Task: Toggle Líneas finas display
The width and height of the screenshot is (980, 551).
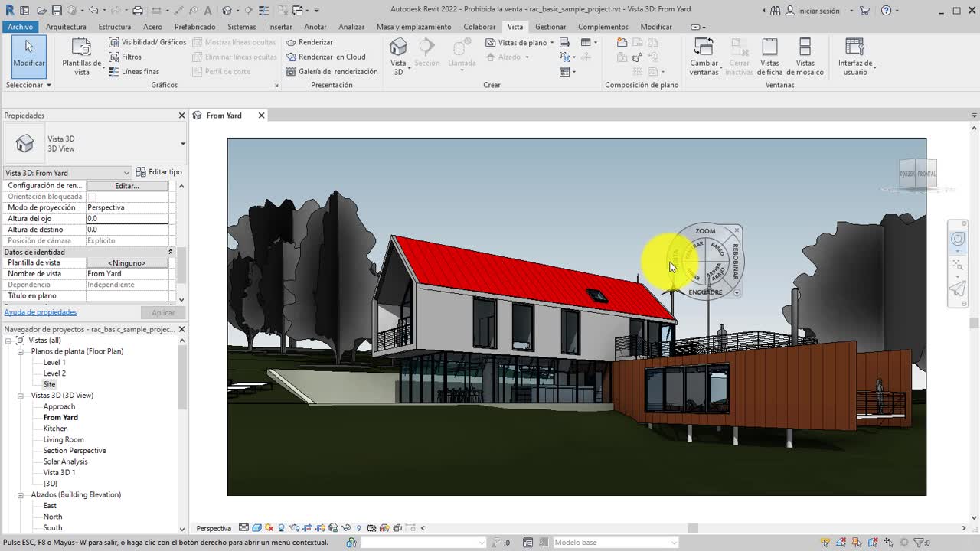Action: coord(134,71)
